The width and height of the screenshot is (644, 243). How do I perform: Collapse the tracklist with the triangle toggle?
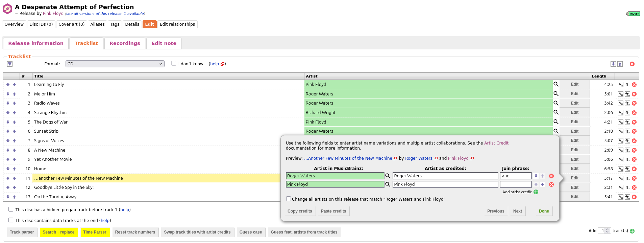10,64
